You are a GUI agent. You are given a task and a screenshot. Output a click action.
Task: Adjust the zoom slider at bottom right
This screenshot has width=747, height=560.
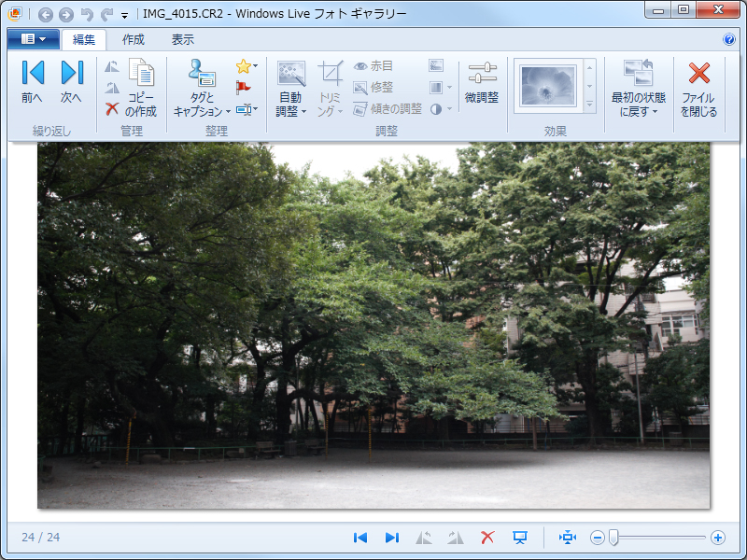point(615,538)
